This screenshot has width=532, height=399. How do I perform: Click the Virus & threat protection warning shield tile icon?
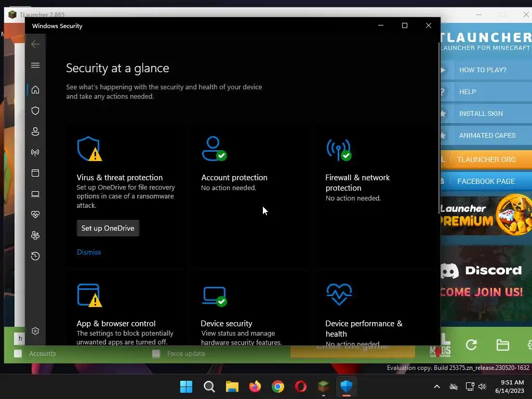point(89,149)
